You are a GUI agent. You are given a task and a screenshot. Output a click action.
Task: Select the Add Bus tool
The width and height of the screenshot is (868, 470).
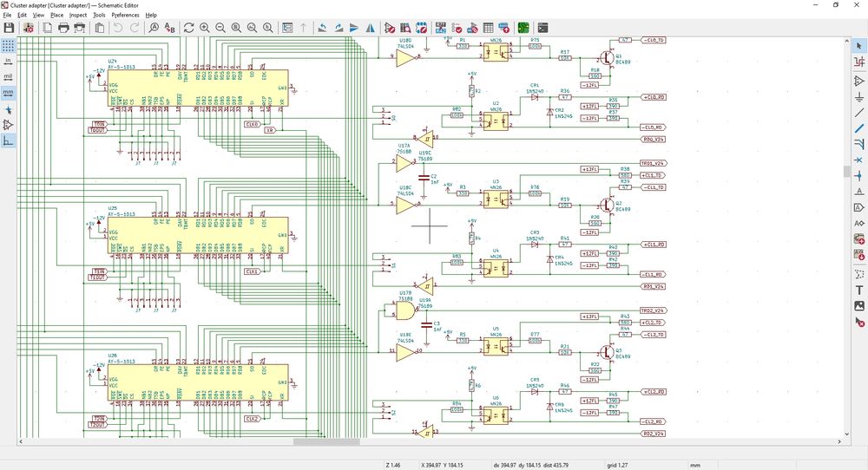859,129
